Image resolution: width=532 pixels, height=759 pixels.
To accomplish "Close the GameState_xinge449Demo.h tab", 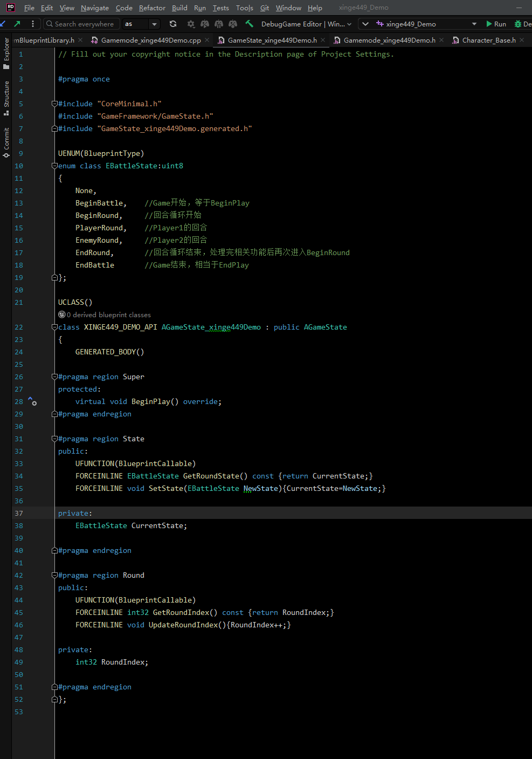I will point(323,40).
